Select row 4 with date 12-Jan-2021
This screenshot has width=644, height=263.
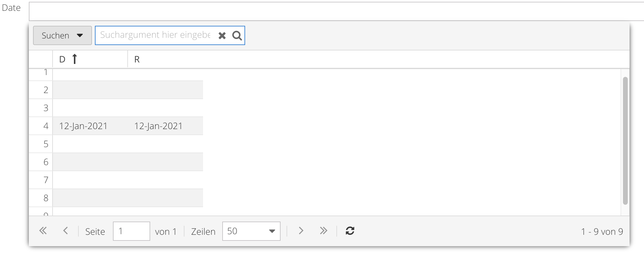pos(83,126)
